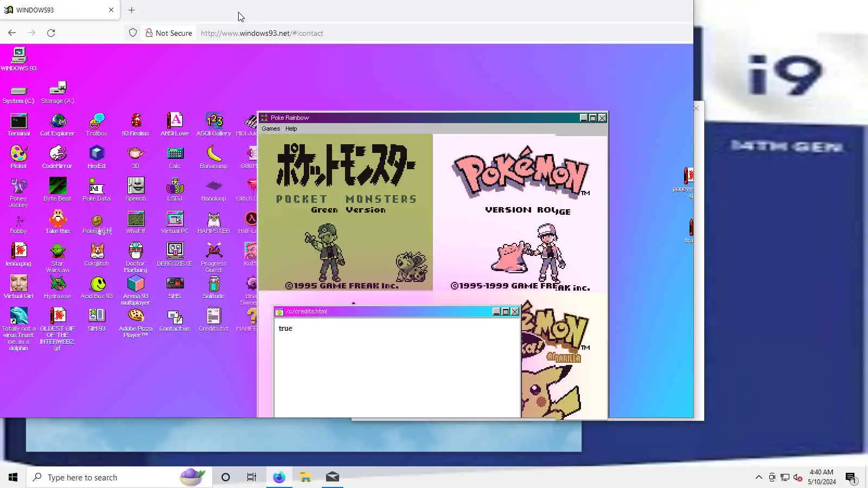Image resolution: width=868 pixels, height=488 pixels.
Task: Launch the Virtual PC icon
Action: pyautogui.click(x=175, y=222)
